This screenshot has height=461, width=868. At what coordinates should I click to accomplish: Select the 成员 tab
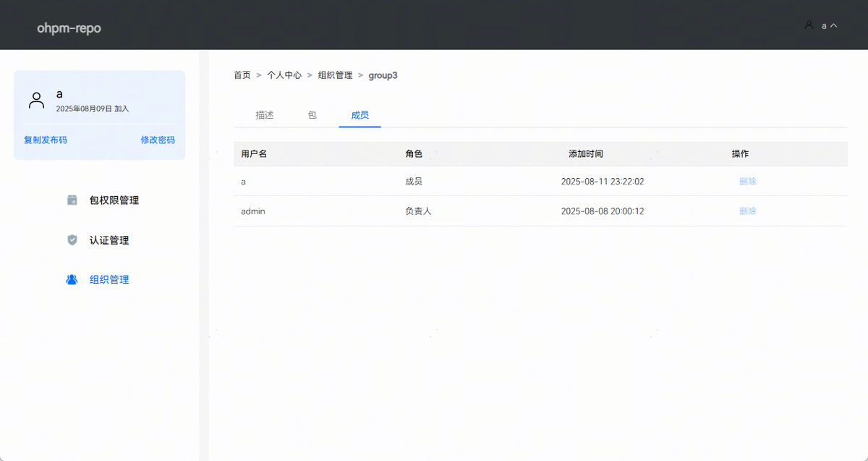(x=359, y=115)
